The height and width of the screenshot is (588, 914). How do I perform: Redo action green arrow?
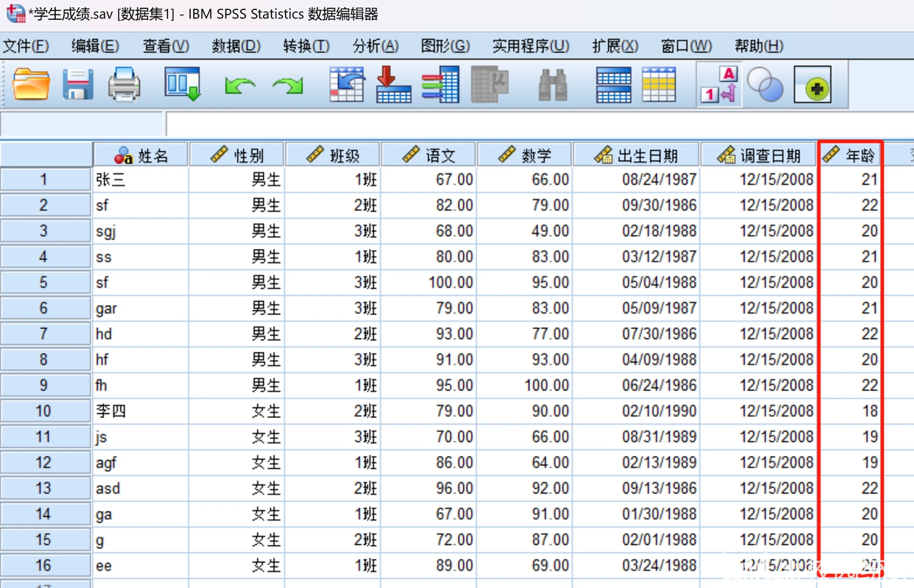coord(288,87)
